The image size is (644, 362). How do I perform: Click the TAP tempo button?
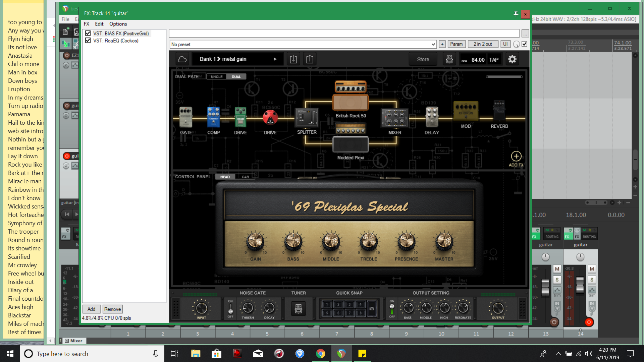494,60
